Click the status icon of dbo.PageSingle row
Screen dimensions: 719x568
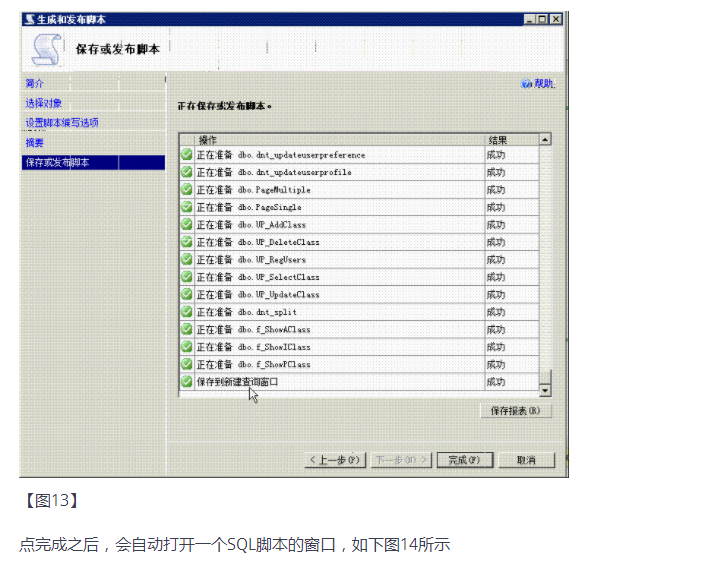point(187,207)
